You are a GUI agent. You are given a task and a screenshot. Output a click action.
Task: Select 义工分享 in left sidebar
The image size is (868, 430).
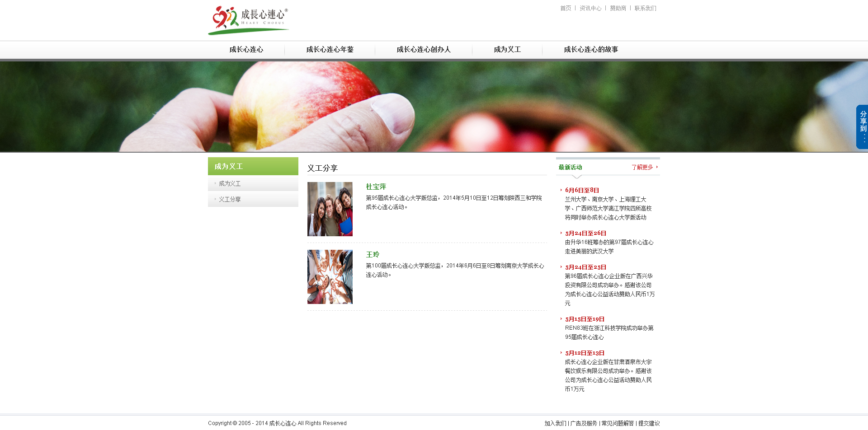pos(230,199)
